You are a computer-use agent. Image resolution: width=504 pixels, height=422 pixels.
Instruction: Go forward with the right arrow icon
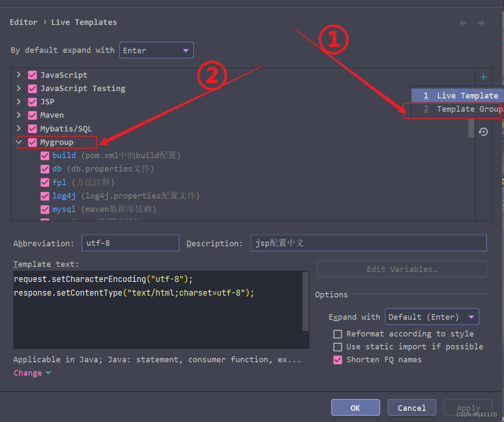[x=481, y=23]
